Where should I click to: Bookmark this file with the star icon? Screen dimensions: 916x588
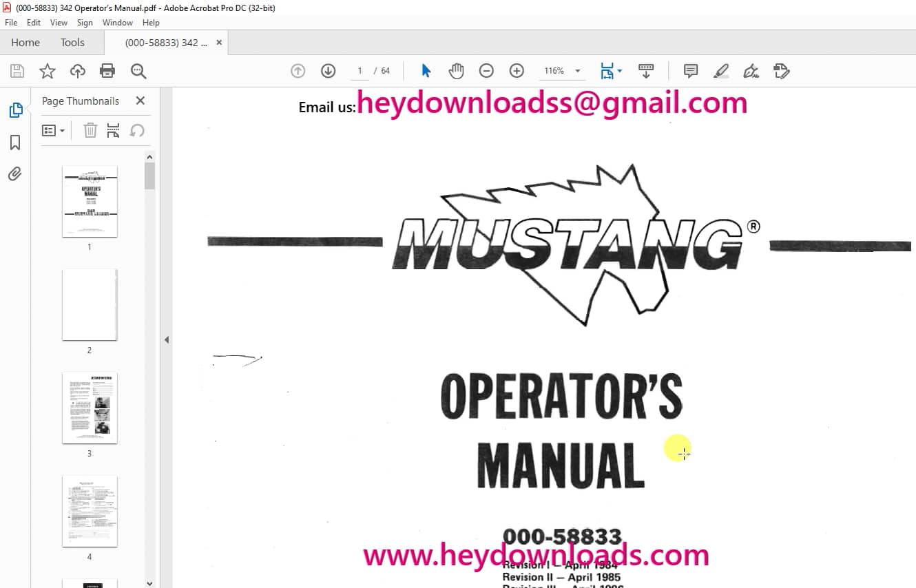pyautogui.click(x=47, y=71)
